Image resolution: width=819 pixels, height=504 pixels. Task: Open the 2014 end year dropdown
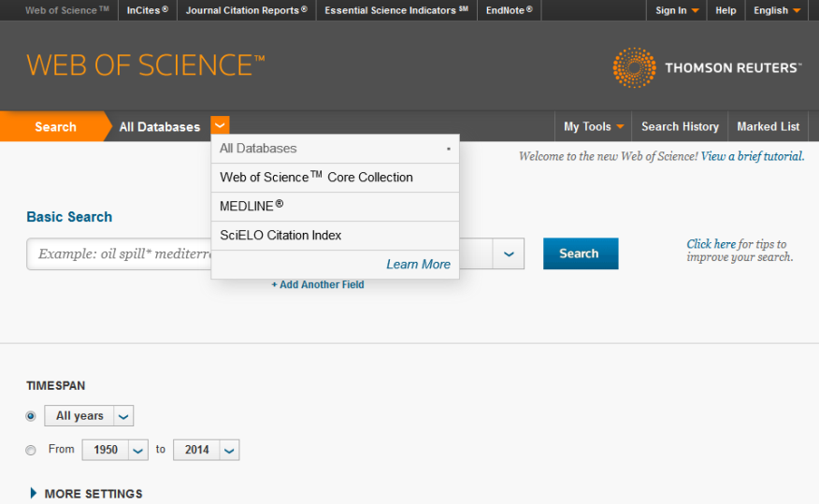(229, 450)
